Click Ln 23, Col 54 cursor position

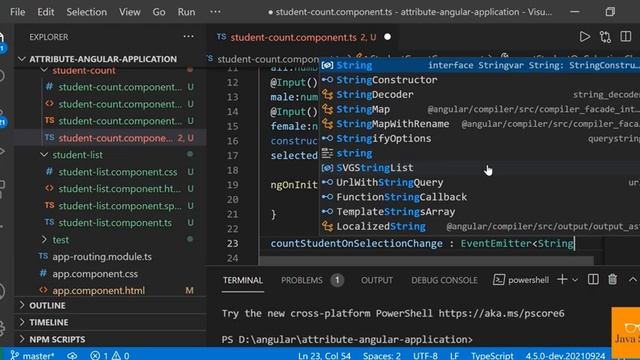click(x=324, y=356)
